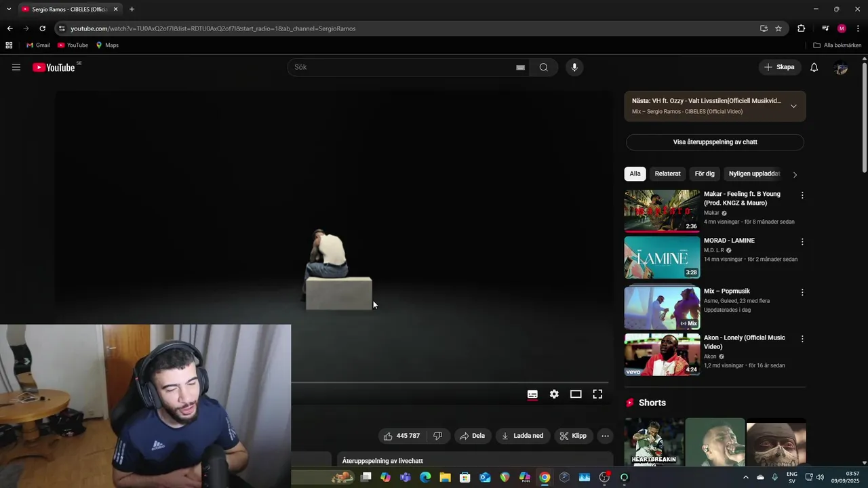Open options for MORAD - LAMINE video

coord(802,241)
